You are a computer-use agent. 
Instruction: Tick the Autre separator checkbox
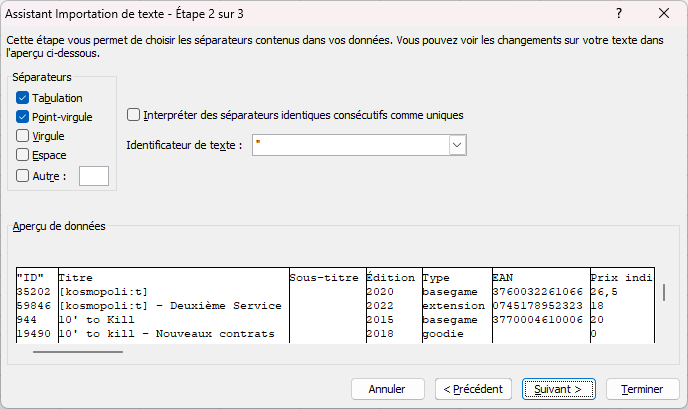coord(23,176)
